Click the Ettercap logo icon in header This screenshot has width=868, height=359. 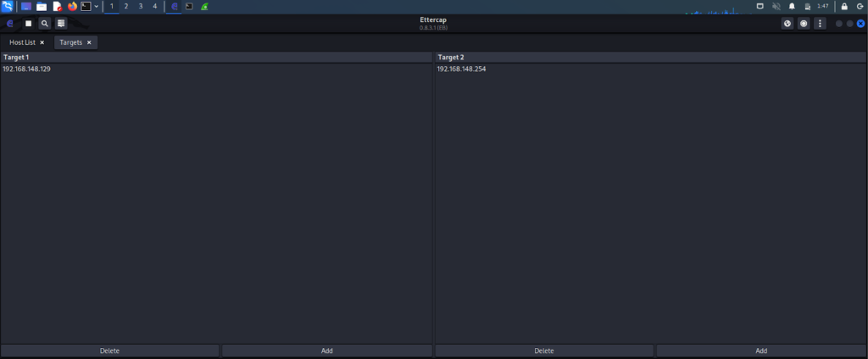click(10, 24)
